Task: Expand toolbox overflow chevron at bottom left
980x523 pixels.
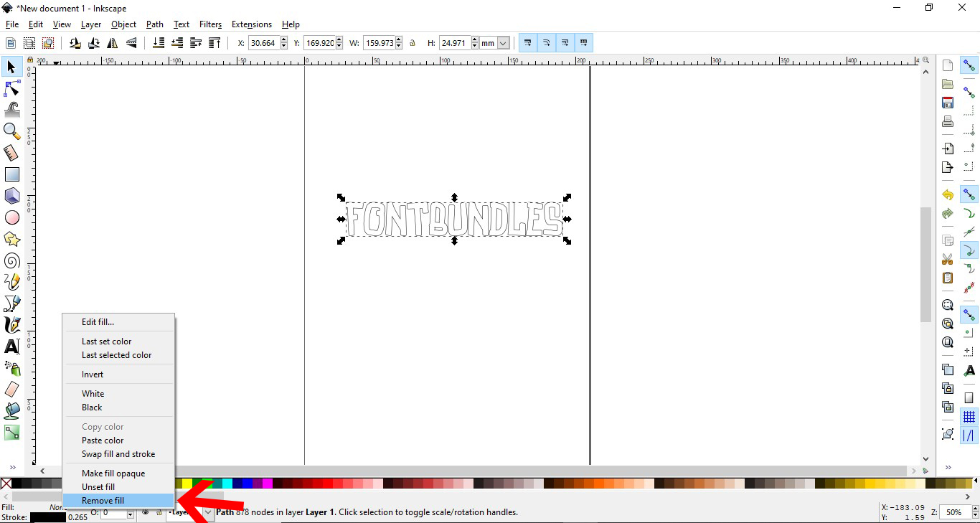Action: (x=12, y=467)
